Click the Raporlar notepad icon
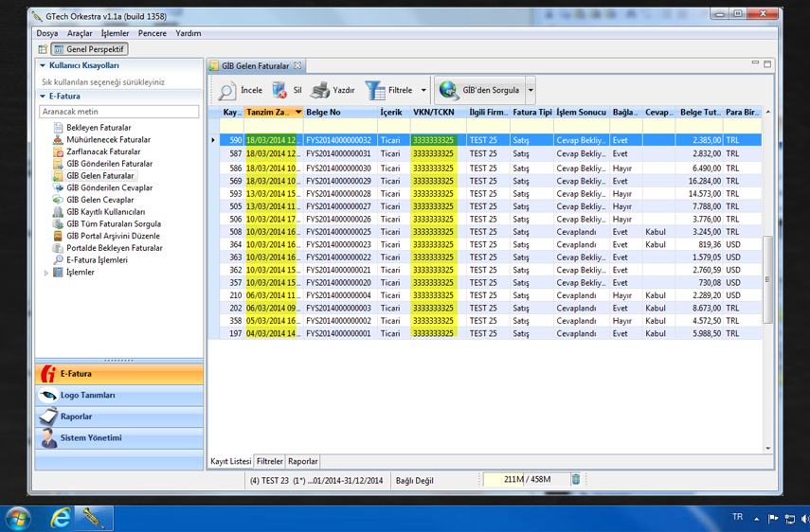This screenshot has height=532, width=810. (x=48, y=417)
